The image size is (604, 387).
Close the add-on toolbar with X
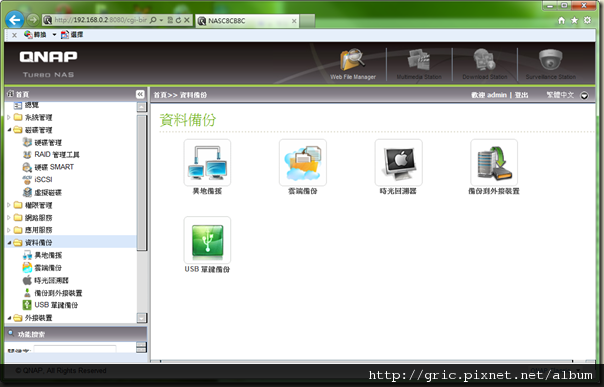pos(14,35)
